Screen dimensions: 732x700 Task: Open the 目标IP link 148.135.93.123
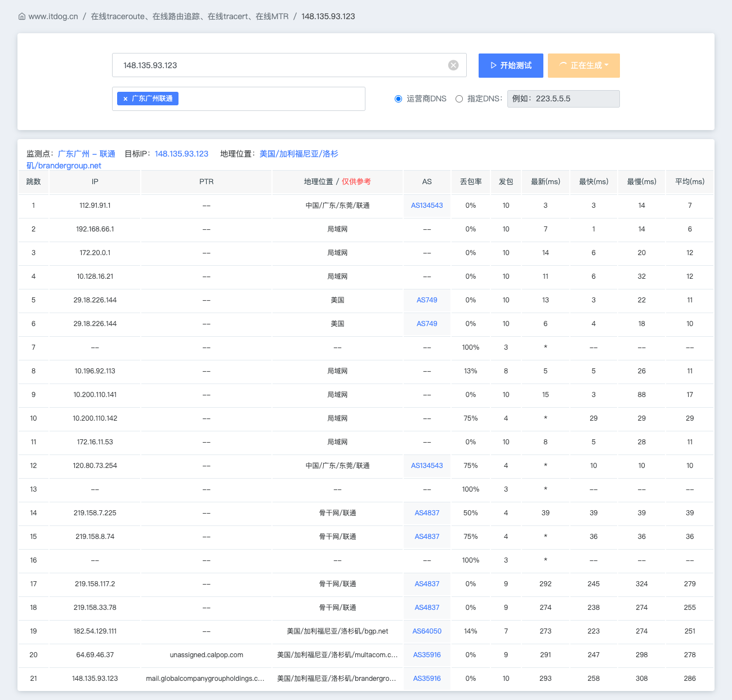coord(181,154)
